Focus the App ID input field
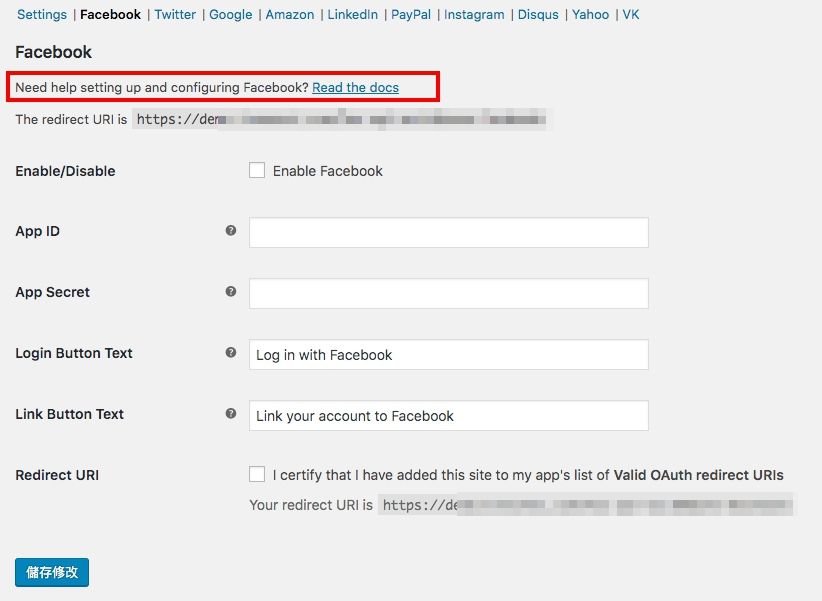 click(448, 233)
